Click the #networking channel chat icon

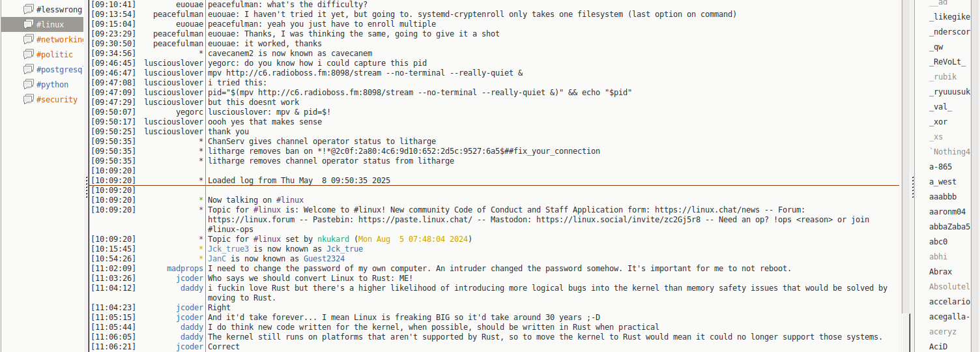click(x=28, y=40)
